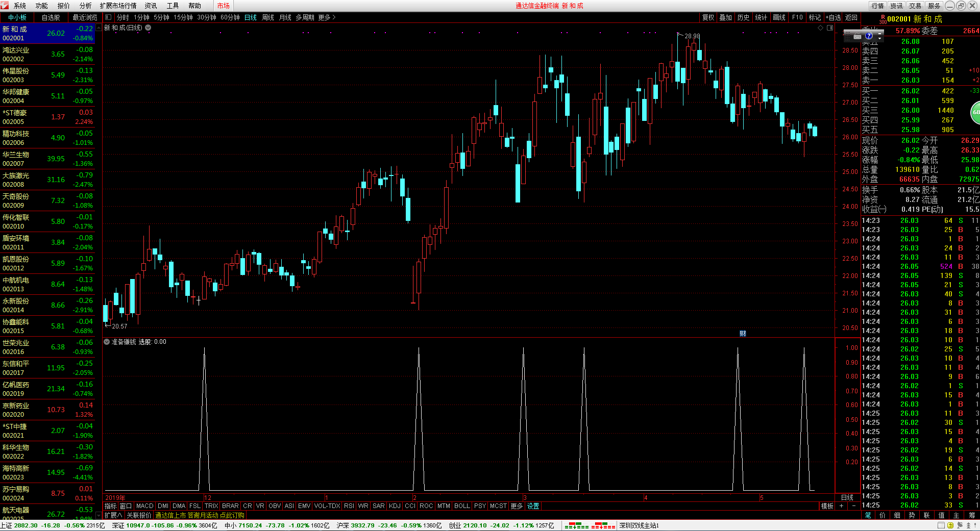Switch to 5分钟 period
980x531 pixels.
161,17
